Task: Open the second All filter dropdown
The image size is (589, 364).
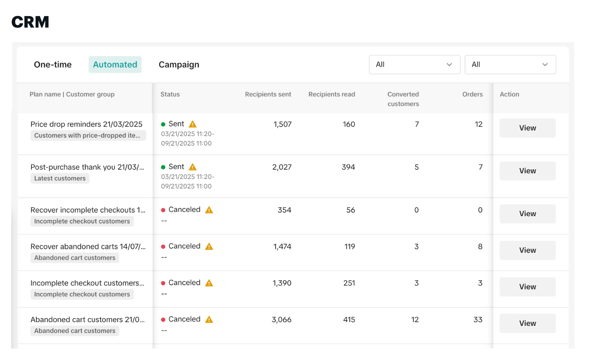Action: tap(510, 64)
